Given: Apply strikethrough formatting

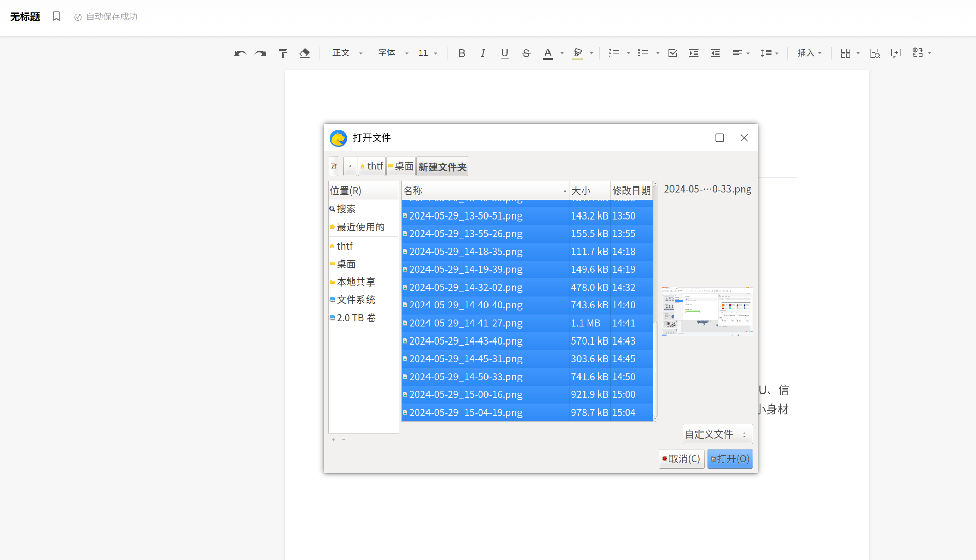Looking at the screenshot, I should point(526,53).
